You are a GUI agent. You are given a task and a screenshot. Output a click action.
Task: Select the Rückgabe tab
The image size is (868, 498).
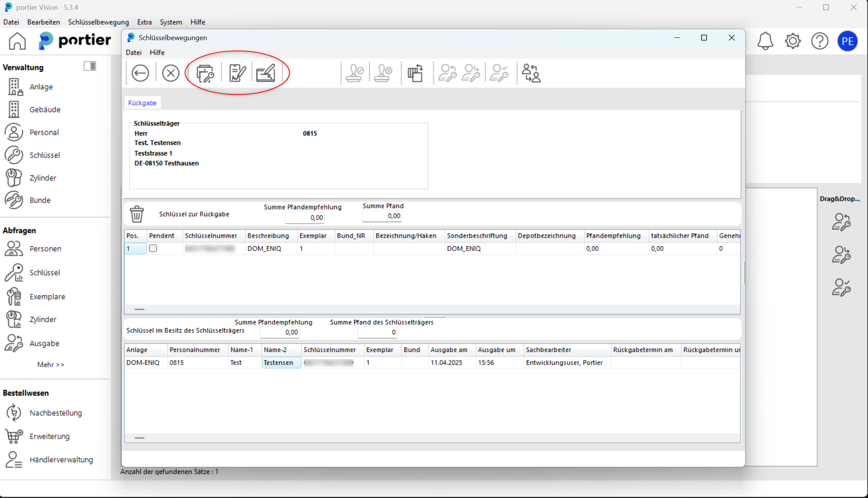pyautogui.click(x=142, y=103)
